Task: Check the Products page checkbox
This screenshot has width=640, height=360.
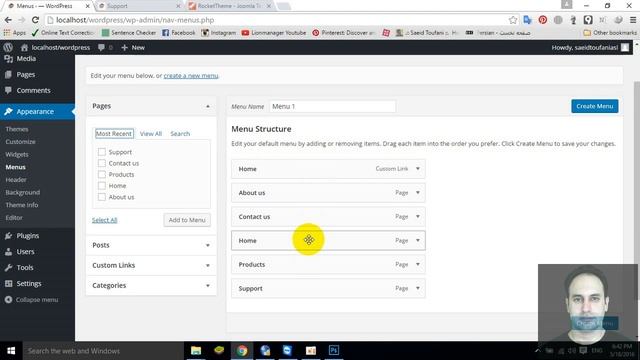Action: coord(102,174)
